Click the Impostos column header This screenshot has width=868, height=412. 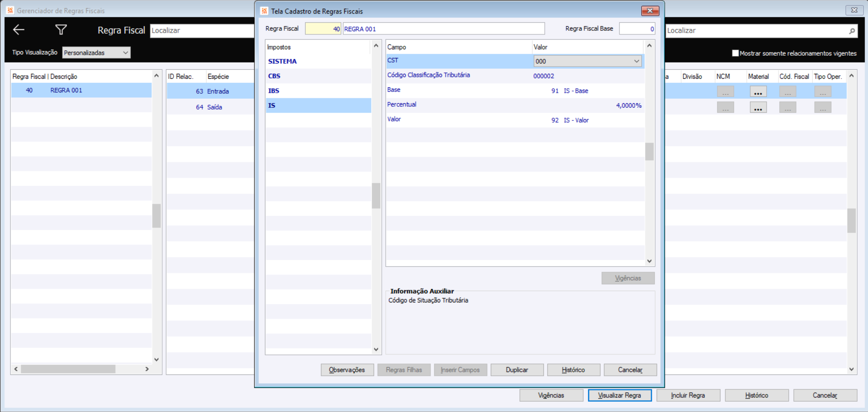point(318,47)
